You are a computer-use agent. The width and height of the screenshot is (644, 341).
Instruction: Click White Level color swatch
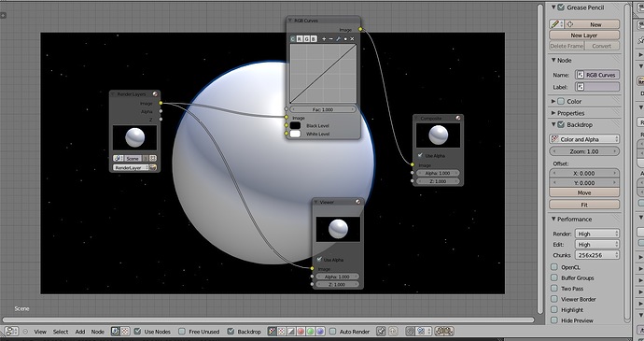[295, 134]
